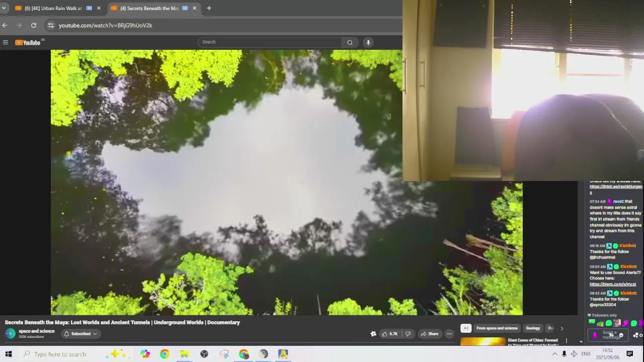
Task: Select the Secrets Beneath the Maya tab
Action: (149, 8)
